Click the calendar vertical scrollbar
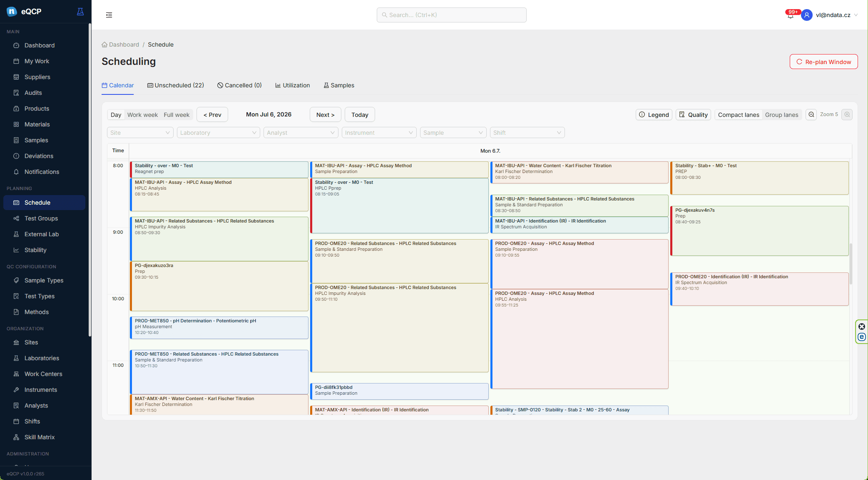This screenshot has width=868, height=480. pyautogui.click(x=851, y=264)
